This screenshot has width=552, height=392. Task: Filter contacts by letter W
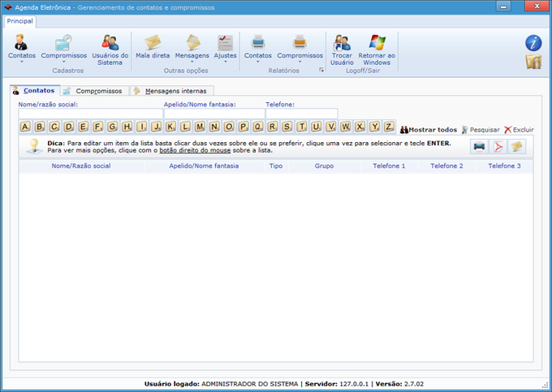345,127
